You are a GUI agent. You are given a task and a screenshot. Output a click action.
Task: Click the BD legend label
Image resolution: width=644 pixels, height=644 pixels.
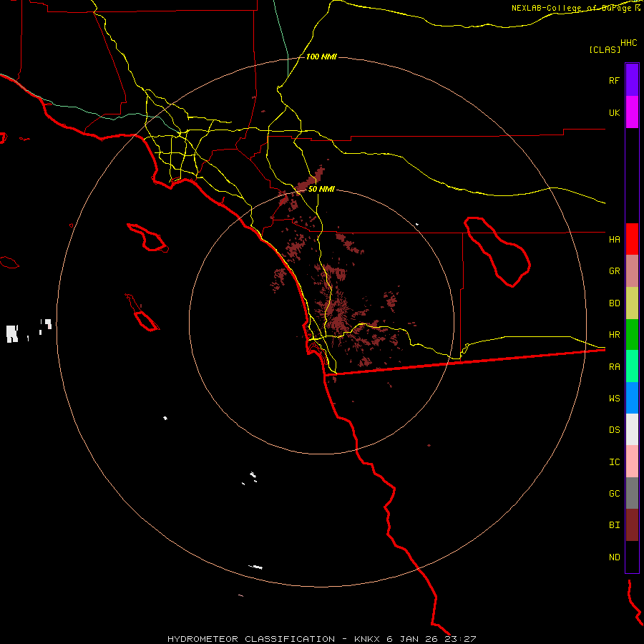[x=614, y=303]
